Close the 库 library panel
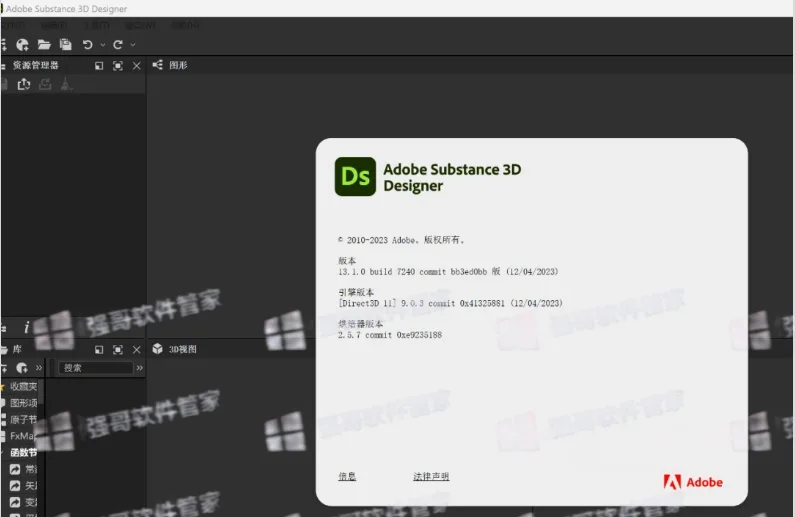The width and height of the screenshot is (795, 517). pos(136,350)
